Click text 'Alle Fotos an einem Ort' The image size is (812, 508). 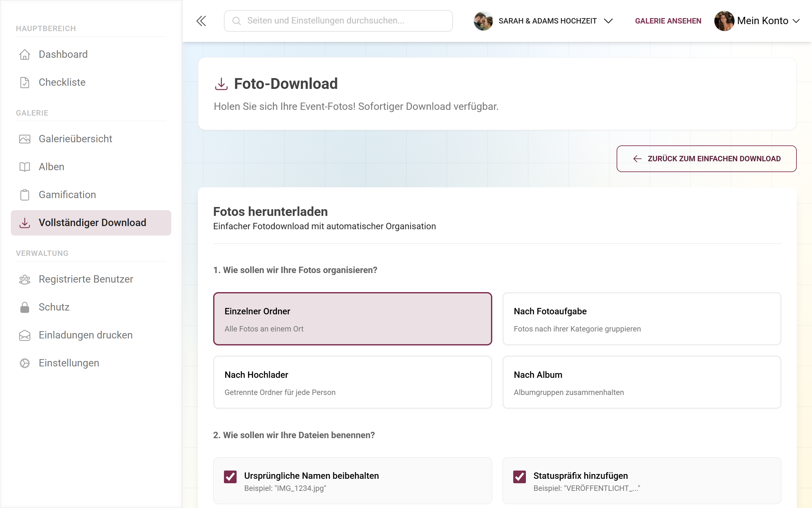pyautogui.click(x=264, y=329)
